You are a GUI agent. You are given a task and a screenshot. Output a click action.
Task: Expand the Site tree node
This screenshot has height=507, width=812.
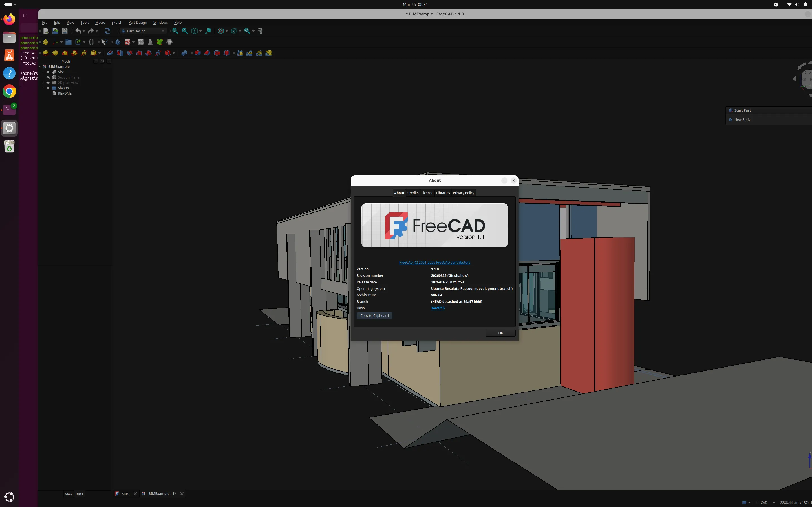tap(43, 72)
